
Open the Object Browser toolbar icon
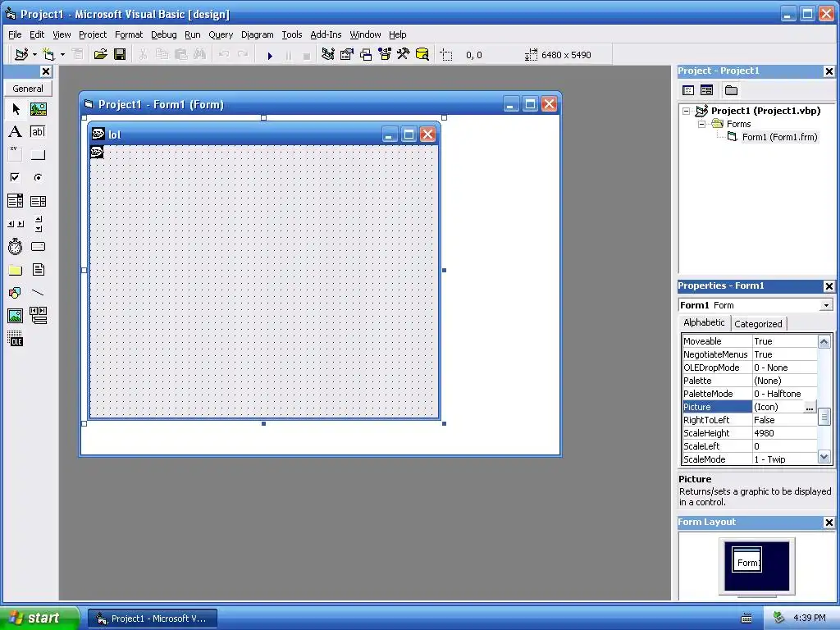point(385,55)
